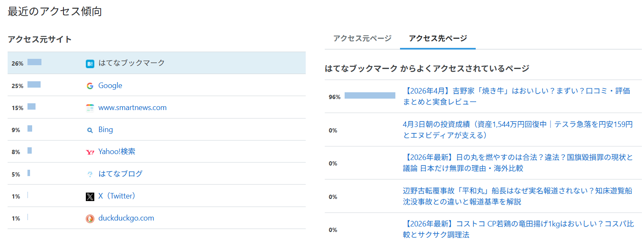This screenshot has width=644, height=240.
Task: Open the 4月3日朝の投資成績 article link
Action: (518, 130)
